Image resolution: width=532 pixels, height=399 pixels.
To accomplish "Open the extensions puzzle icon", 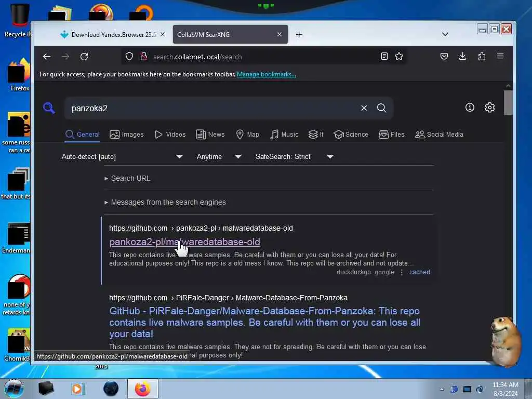I will pos(482,56).
